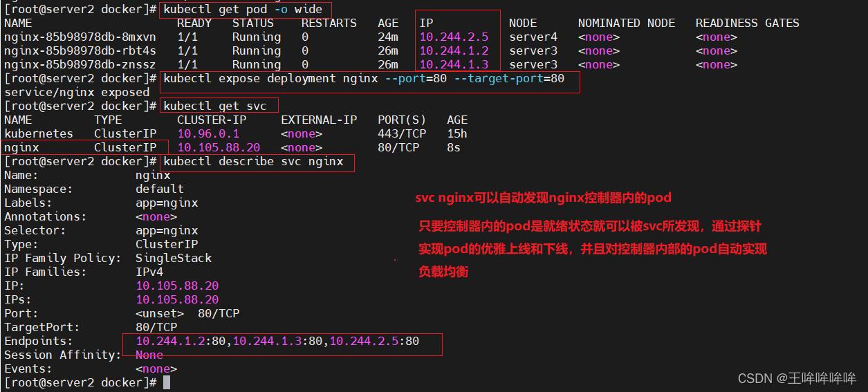Click age 8s of nginx service
868x392 pixels.
454,147
